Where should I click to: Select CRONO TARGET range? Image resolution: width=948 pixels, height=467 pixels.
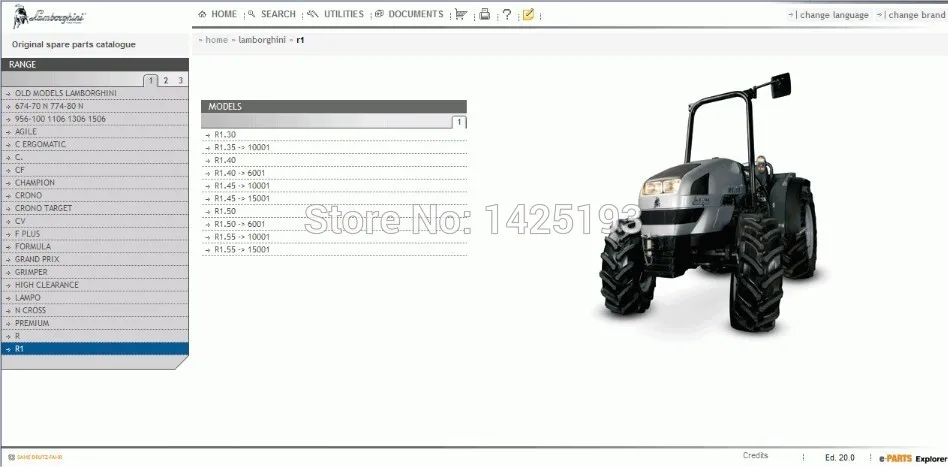click(95, 208)
